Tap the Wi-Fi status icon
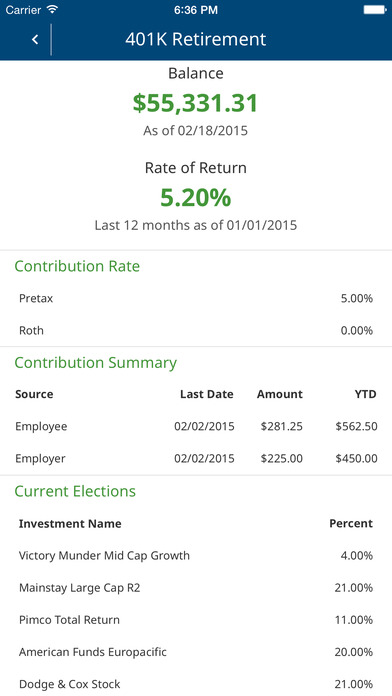392x696 pixels. coord(53,10)
